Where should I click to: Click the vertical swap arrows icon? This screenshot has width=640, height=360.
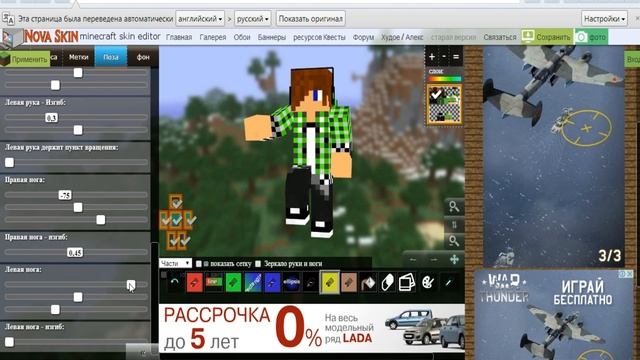click(454, 224)
